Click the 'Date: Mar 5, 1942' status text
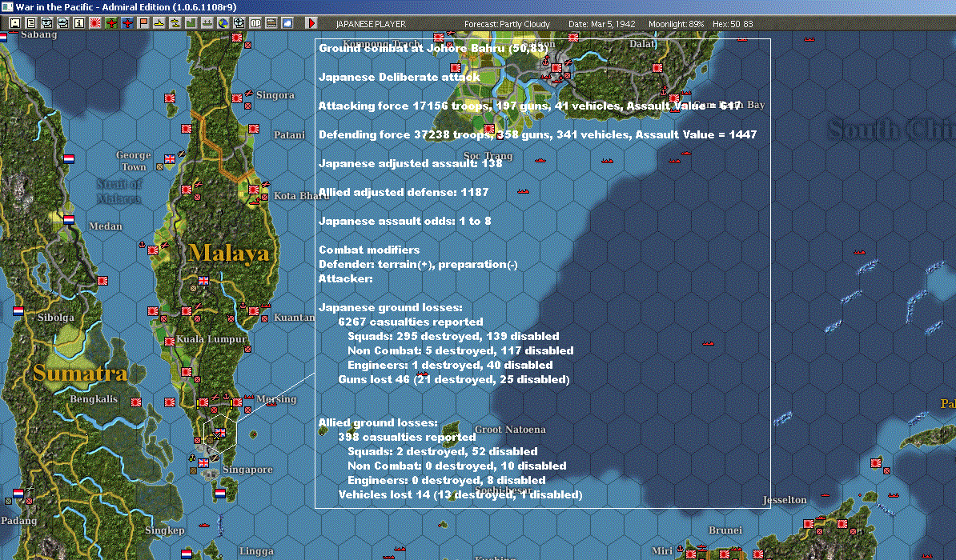The width and height of the screenshot is (956, 560). pyautogui.click(x=602, y=24)
